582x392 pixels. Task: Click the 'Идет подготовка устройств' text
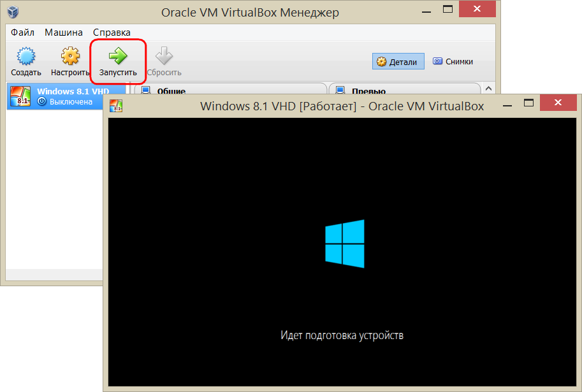[342, 335]
